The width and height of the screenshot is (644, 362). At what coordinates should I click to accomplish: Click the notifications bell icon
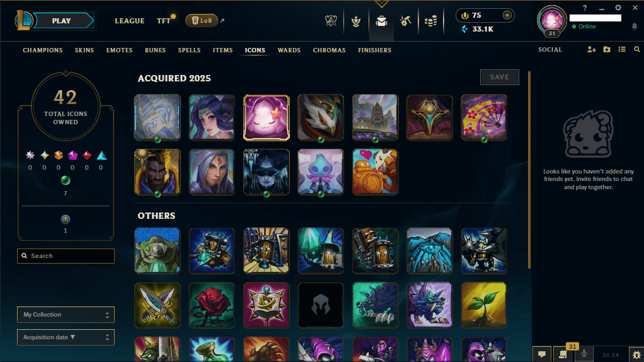tap(634, 26)
